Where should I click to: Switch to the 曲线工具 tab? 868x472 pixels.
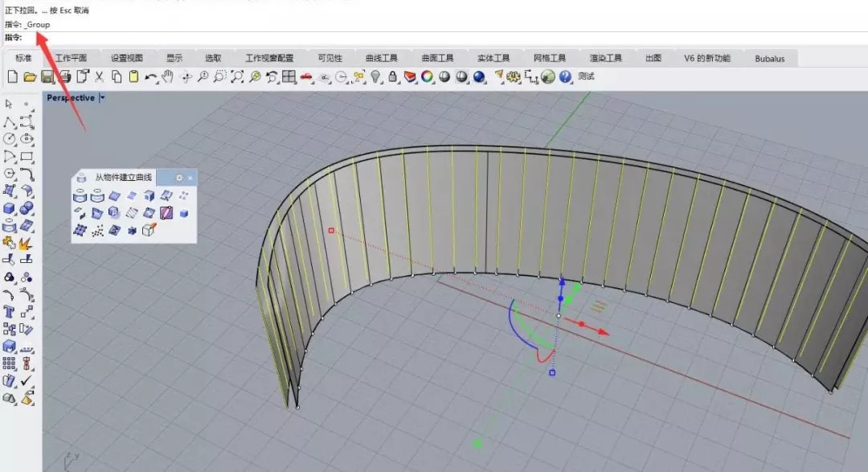381,58
